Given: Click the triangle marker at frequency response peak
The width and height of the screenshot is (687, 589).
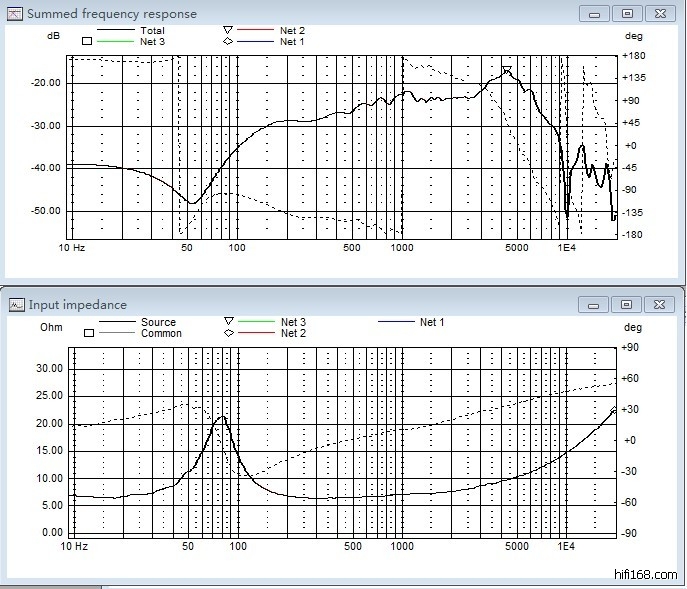Looking at the screenshot, I should click(x=507, y=71).
